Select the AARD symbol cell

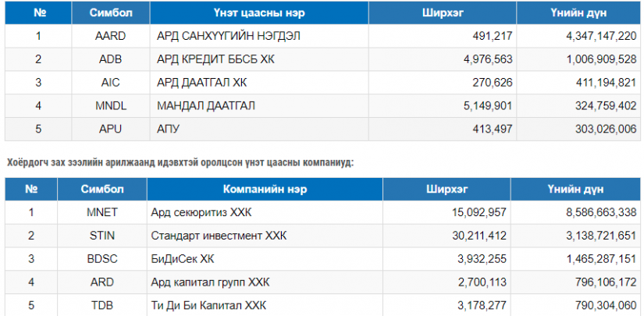111,36
